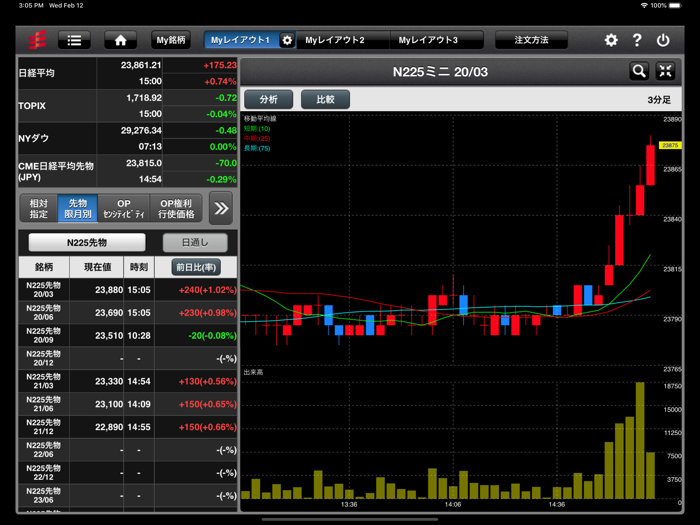This screenshot has height=525, width=700.
Task: Tap TOPIX index row
Action: 128,106
